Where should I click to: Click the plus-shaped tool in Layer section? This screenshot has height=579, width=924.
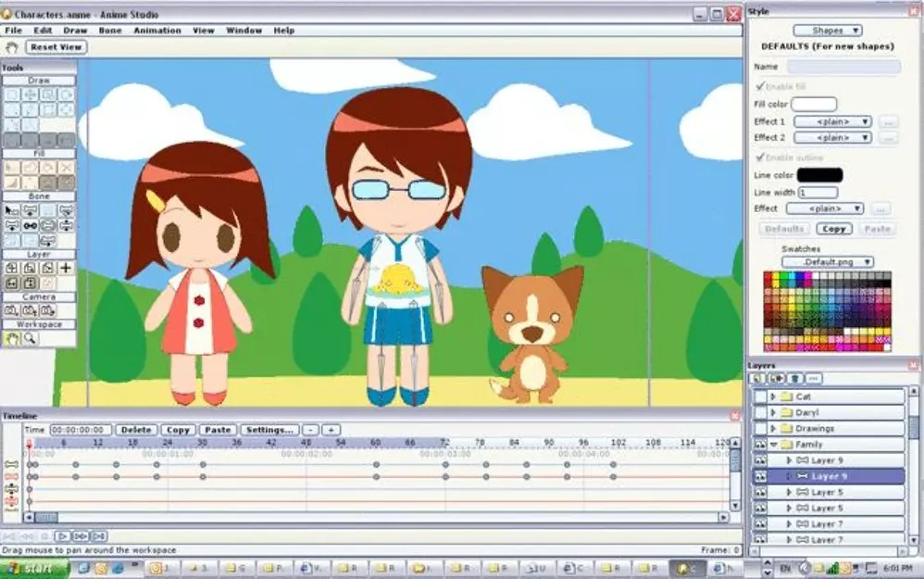coord(66,268)
